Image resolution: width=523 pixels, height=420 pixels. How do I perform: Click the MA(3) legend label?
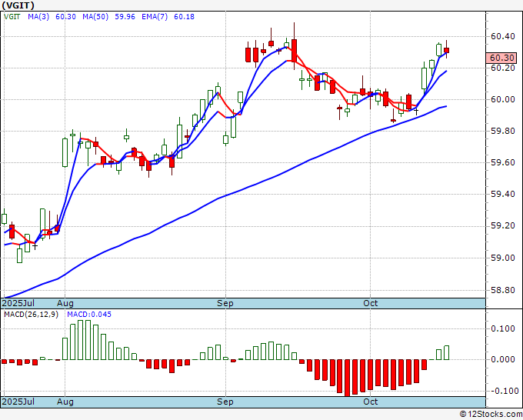click(38, 17)
